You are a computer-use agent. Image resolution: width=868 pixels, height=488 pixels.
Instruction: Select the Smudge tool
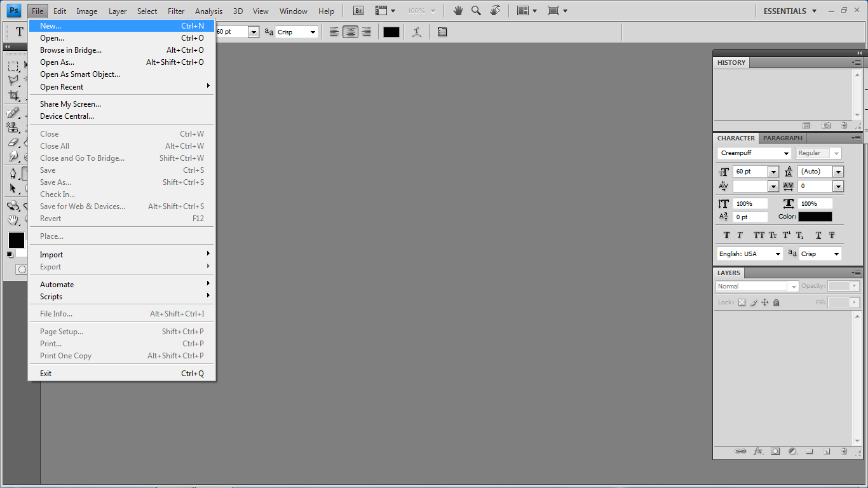tap(13, 156)
